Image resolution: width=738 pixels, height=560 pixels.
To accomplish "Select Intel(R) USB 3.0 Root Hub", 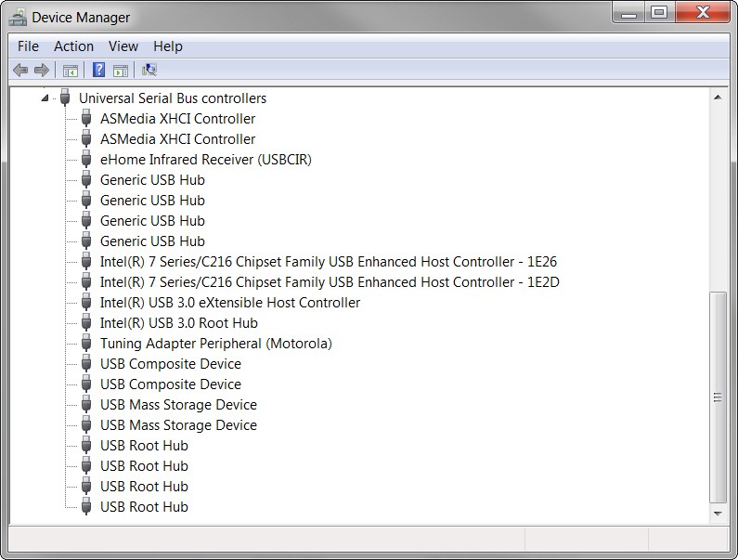I will 179,323.
